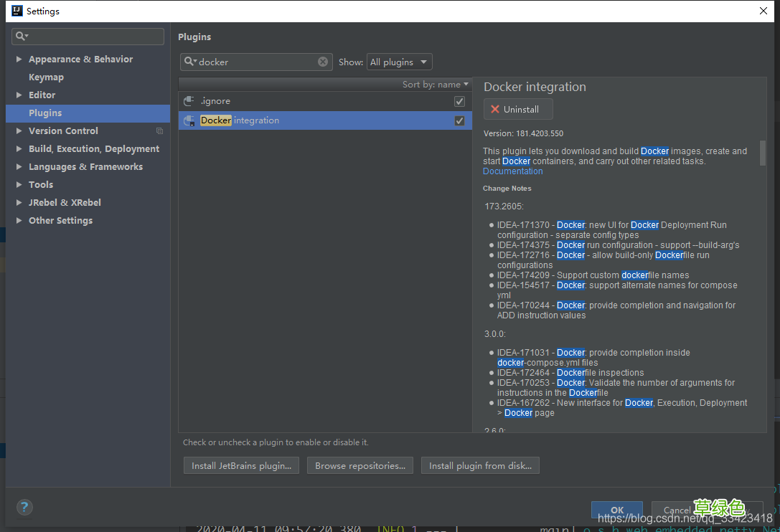
Task: Click the Cancel button
Action: click(677, 510)
